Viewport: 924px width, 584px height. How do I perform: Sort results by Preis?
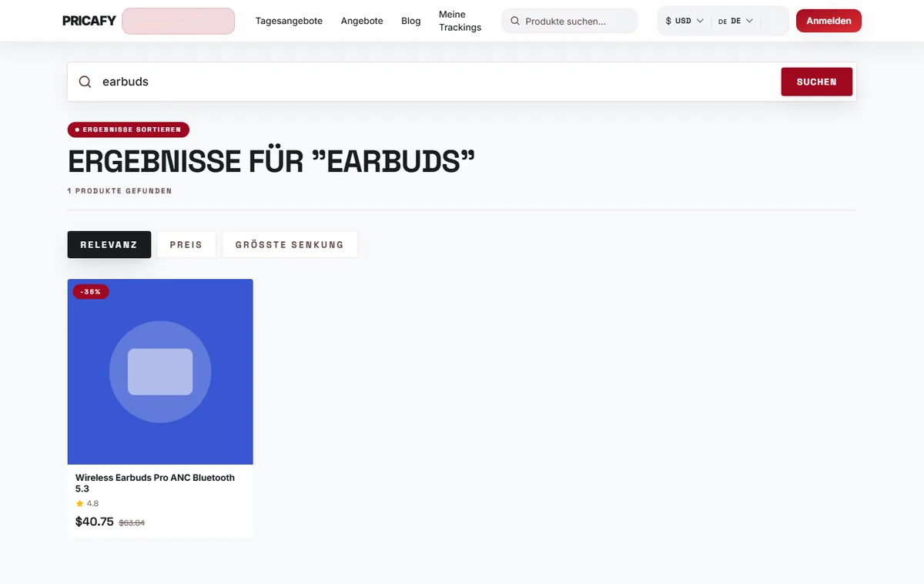click(x=186, y=244)
